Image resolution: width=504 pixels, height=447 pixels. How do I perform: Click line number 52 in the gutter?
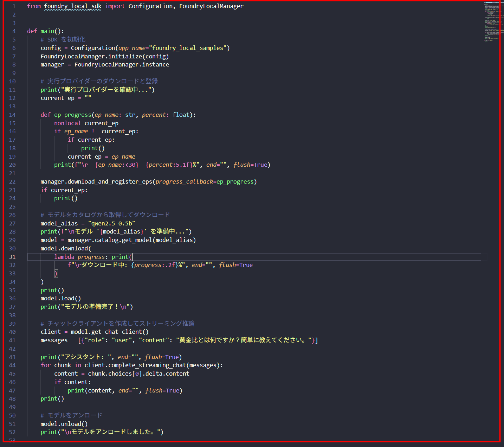click(x=12, y=432)
